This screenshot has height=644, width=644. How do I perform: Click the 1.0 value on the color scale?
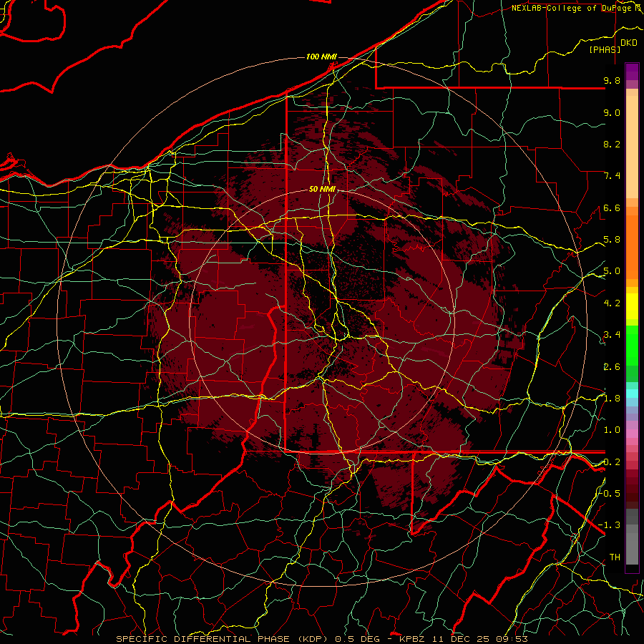coord(612,430)
